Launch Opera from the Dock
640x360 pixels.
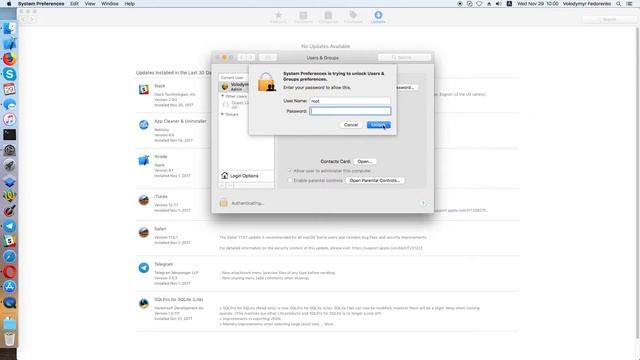pos(9,271)
